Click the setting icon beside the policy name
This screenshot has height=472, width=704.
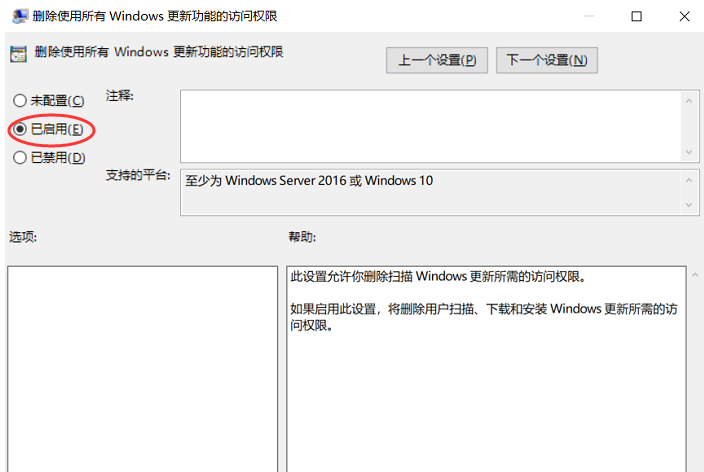click(x=18, y=54)
